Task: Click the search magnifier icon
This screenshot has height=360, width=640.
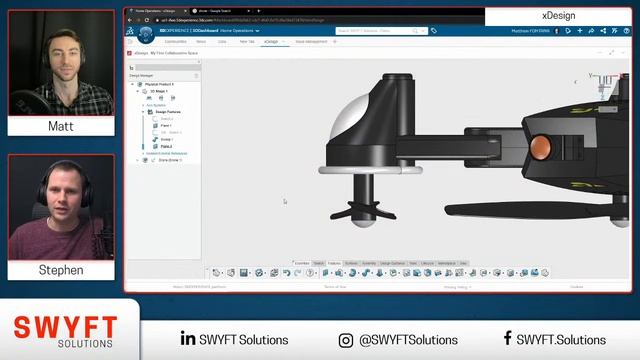Action: click(x=415, y=31)
